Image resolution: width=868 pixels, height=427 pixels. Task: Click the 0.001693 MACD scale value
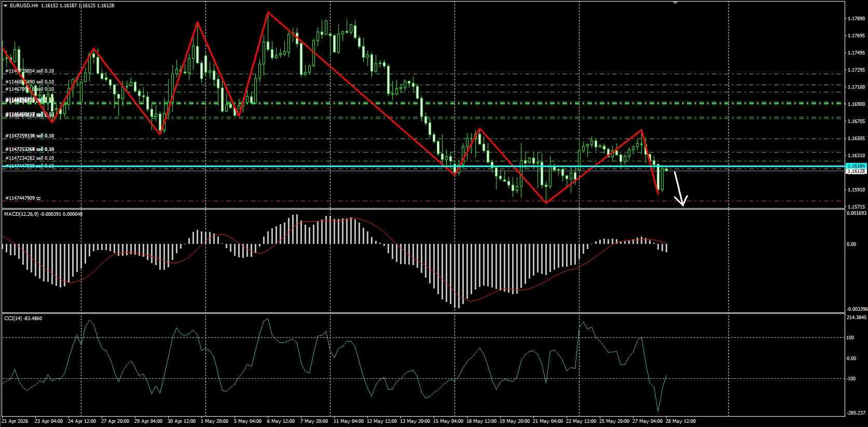point(857,213)
